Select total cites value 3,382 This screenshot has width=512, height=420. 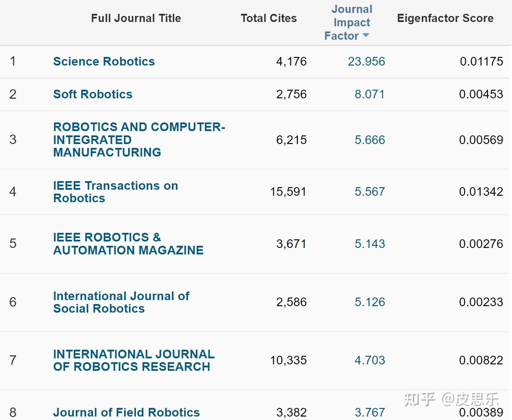pos(291,413)
